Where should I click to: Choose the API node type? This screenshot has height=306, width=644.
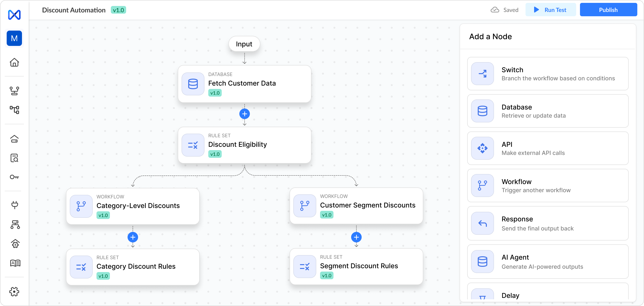(547, 148)
